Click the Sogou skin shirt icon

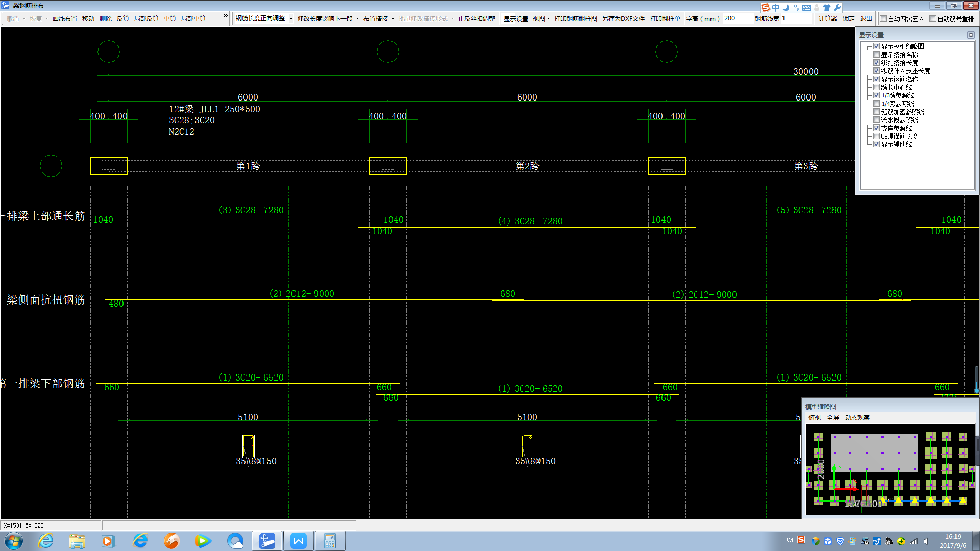coord(827,7)
